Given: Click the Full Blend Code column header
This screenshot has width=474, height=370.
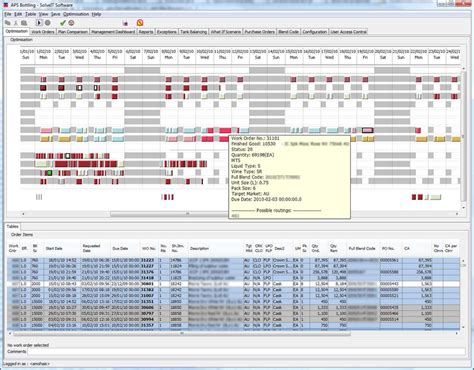Looking at the screenshot, I should [x=362, y=248].
